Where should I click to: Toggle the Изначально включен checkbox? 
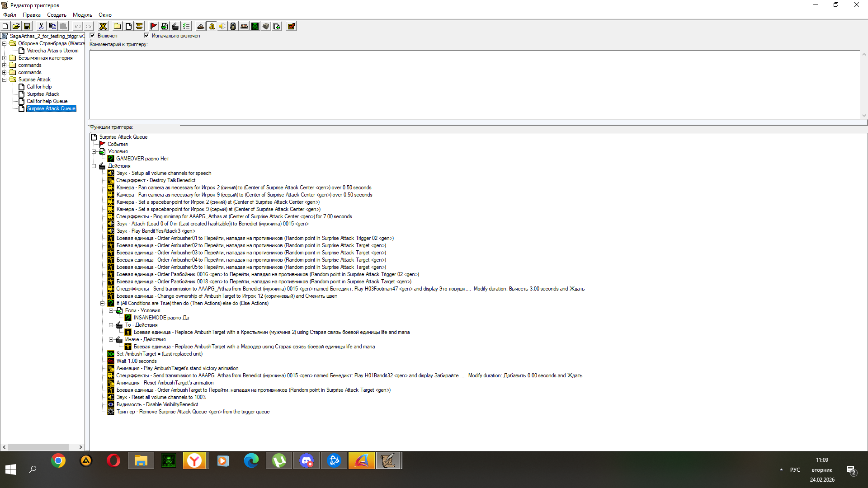[146, 35]
